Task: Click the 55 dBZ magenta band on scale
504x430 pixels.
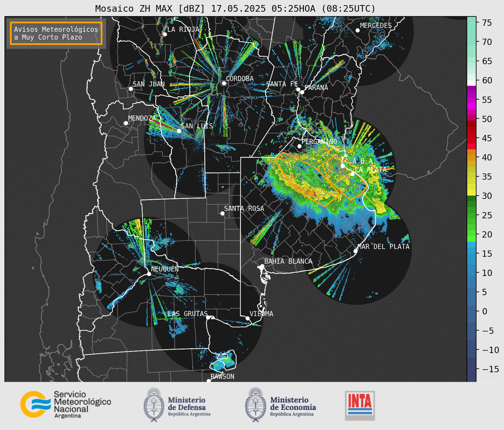Action: click(x=471, y=100)
